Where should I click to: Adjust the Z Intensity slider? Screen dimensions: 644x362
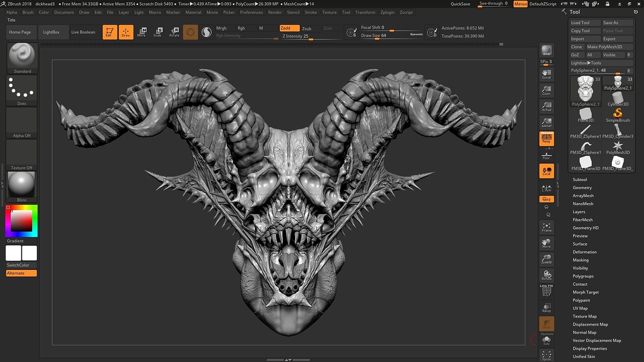[311, 36]
